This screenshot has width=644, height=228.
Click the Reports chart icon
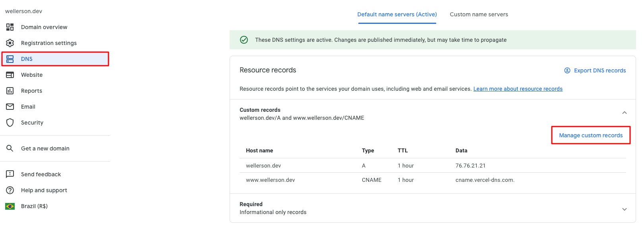tap(10, 91)
